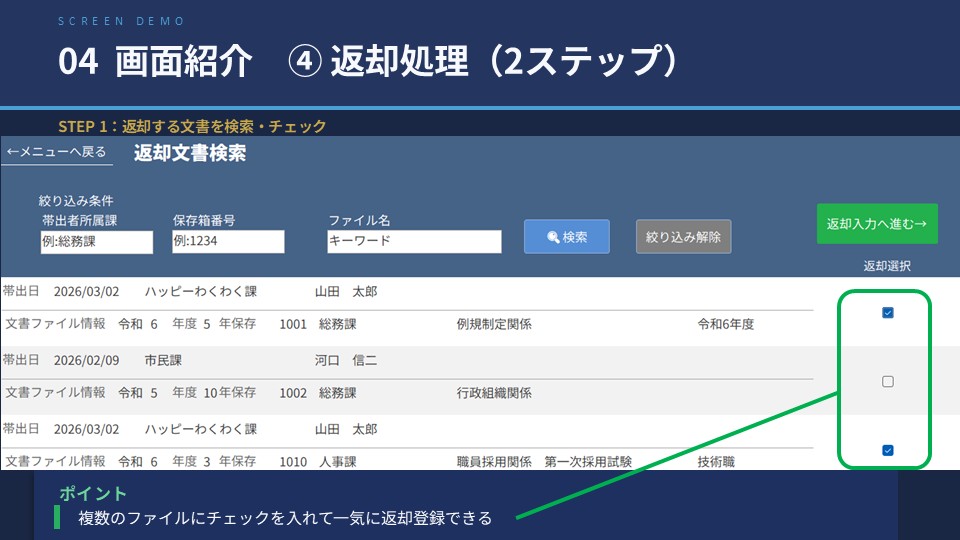
Task: Clear filters with 絞り込み解除
Action: coord(683,237)
